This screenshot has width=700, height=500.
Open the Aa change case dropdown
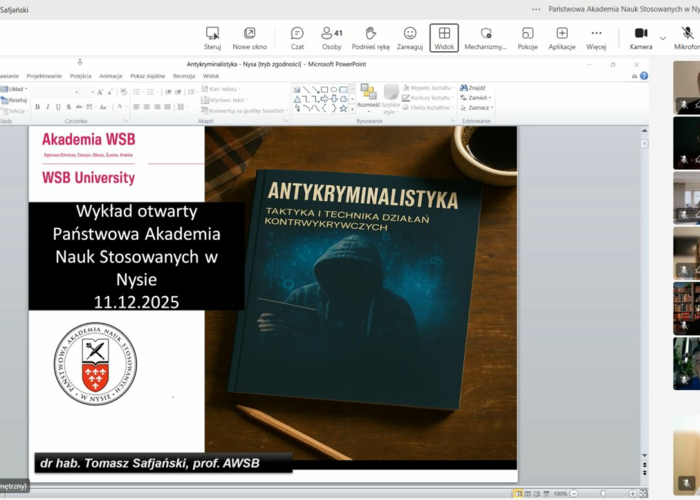point(104,107)
